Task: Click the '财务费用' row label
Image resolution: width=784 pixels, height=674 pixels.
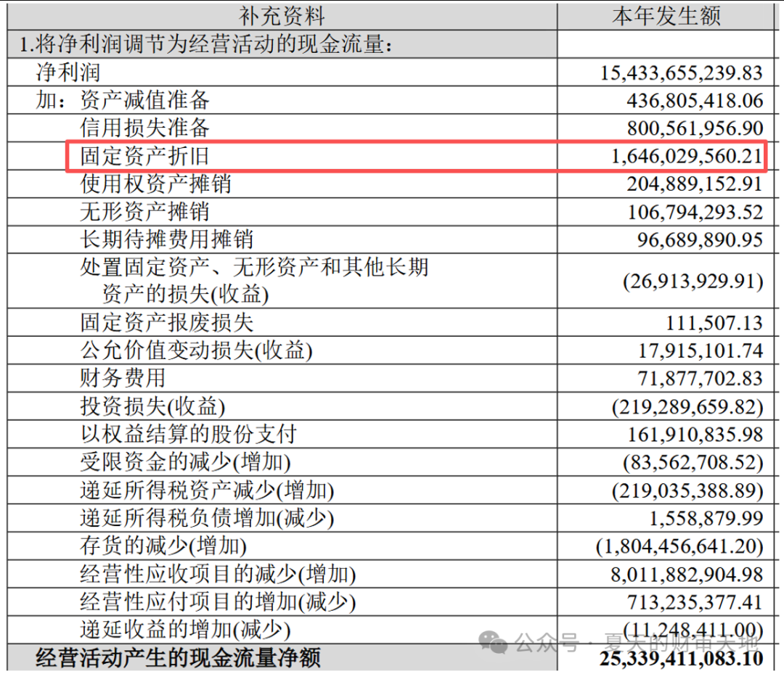Action: 123,378
